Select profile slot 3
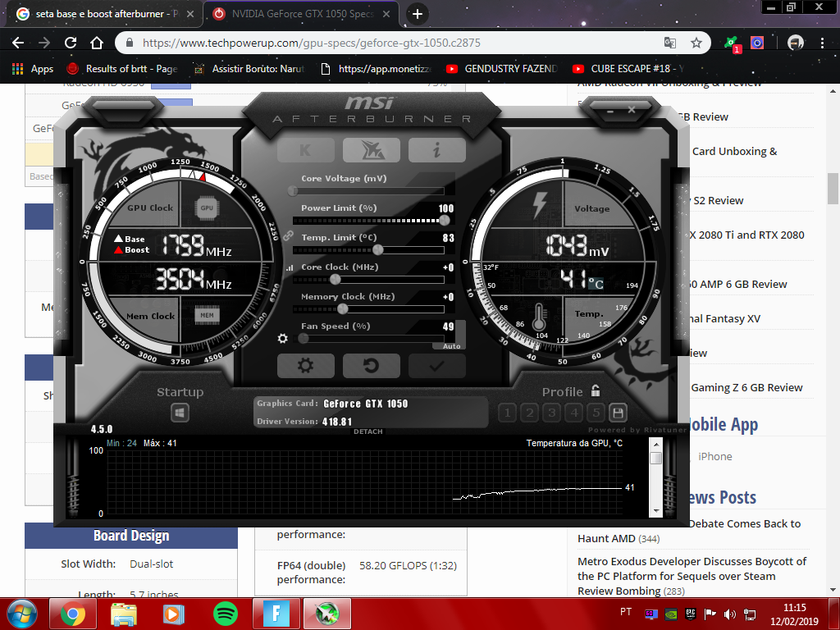The height and width of the screenshot is (630, 840). click(552, 413)
